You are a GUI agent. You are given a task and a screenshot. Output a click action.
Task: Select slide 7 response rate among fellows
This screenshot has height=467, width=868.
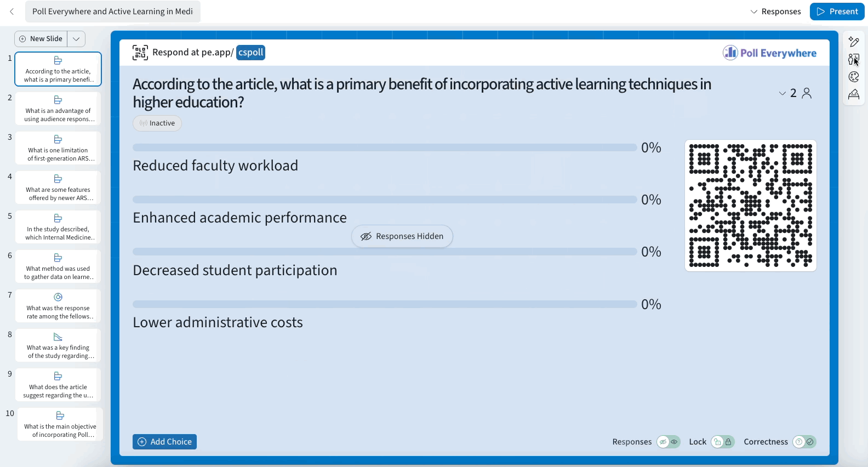coord(58,306)
